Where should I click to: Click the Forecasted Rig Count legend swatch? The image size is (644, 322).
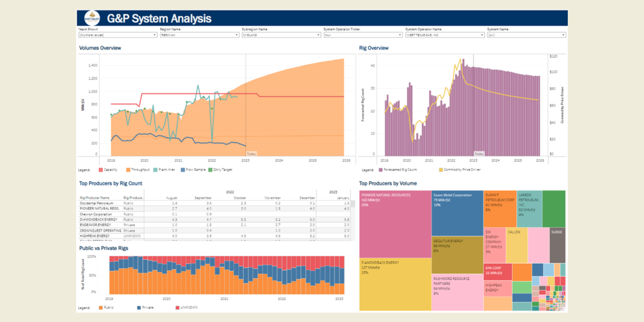pos(381,170)
